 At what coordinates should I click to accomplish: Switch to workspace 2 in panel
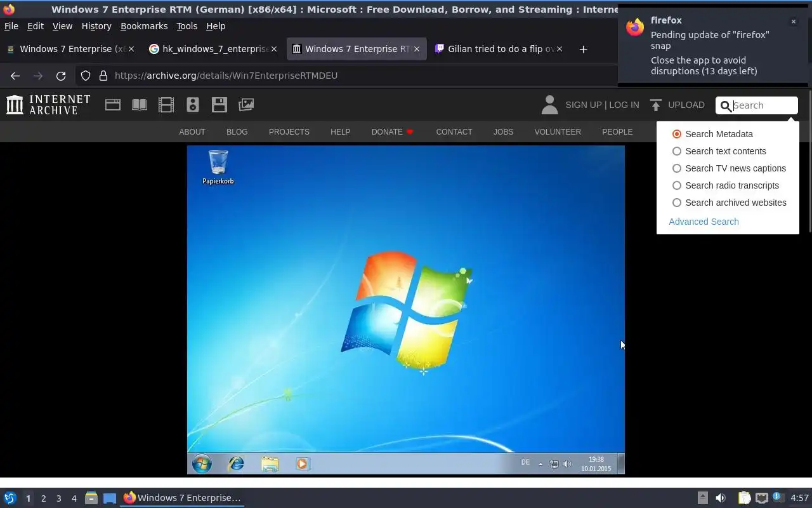coord(43,498)
